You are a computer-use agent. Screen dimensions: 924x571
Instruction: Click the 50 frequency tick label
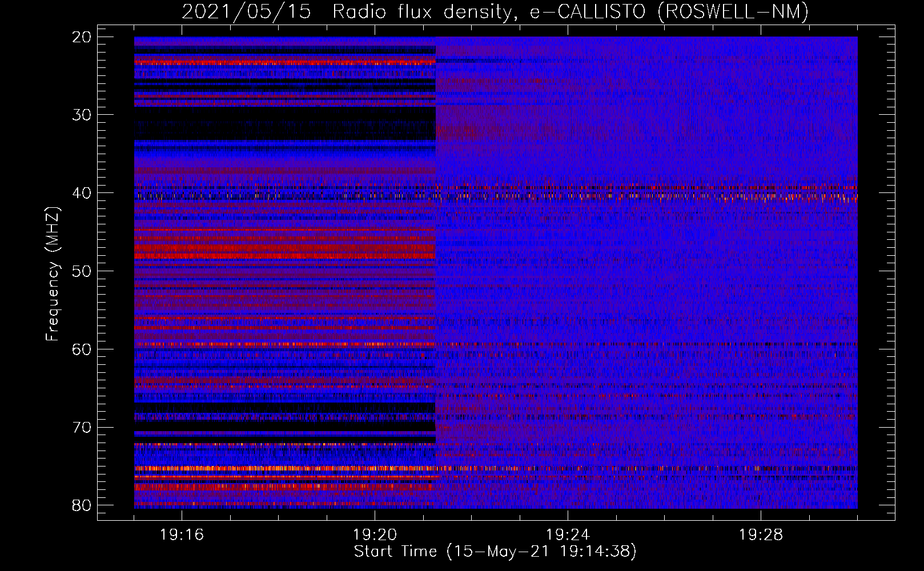(82, 271)
